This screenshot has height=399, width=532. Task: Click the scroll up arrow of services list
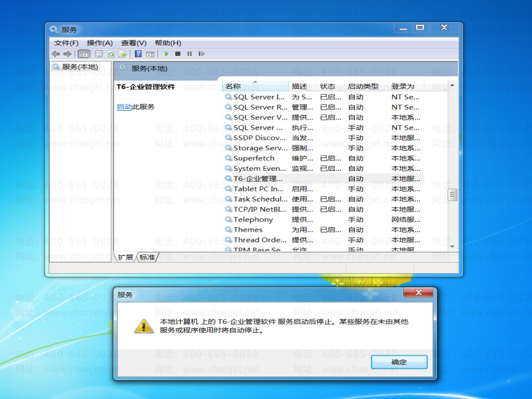point(452,85)
